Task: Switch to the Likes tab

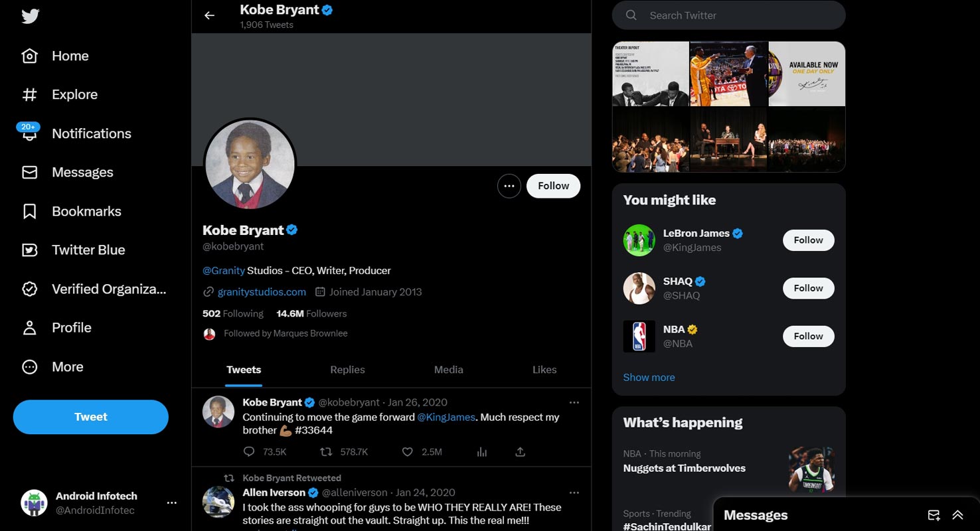Action: (544, 370)
